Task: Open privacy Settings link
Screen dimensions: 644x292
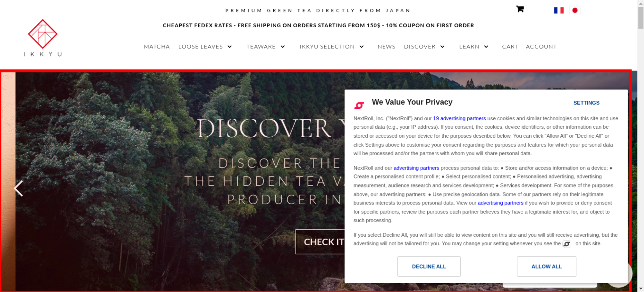Action: click(586, 103)
